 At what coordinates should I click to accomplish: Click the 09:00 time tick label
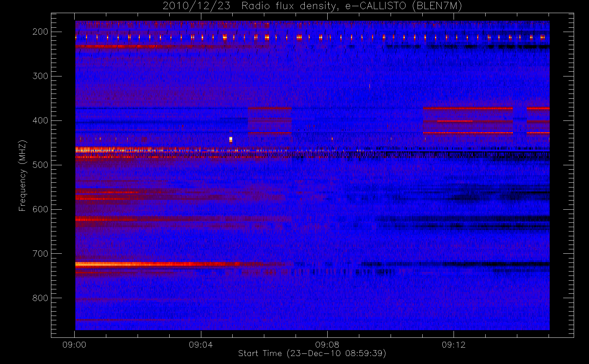(x=74, y=345)
